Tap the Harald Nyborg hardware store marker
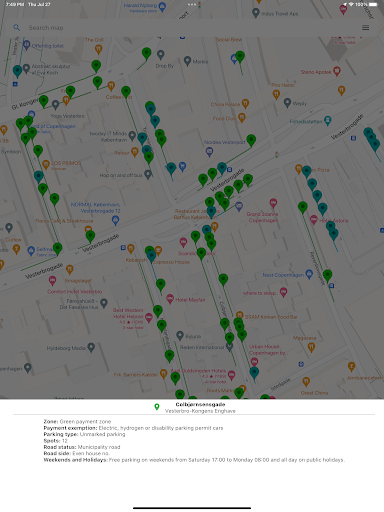 (162, 7)
